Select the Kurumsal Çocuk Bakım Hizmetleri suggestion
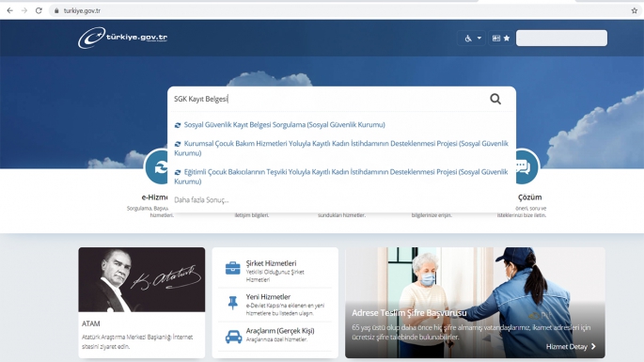 [x=341, y=148]
